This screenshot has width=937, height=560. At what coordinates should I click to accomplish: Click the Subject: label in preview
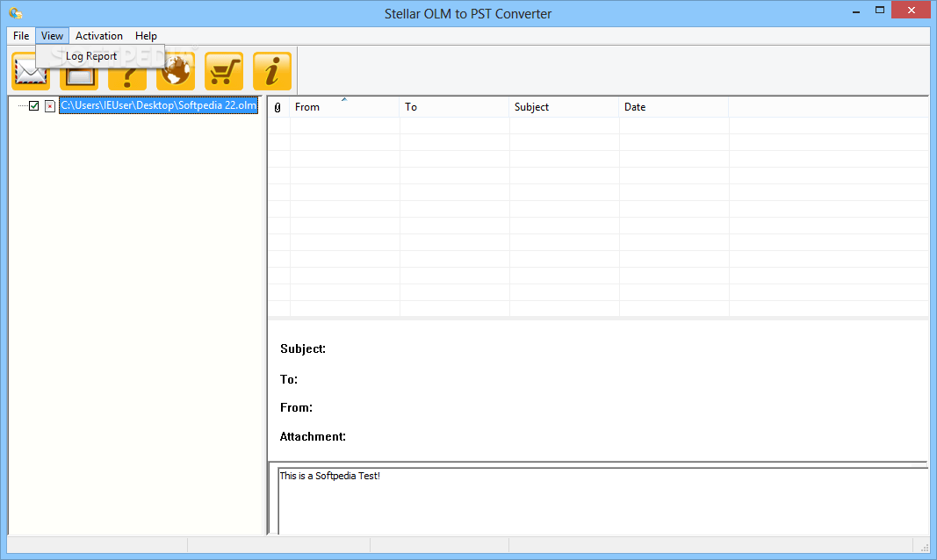click(303, 348)
